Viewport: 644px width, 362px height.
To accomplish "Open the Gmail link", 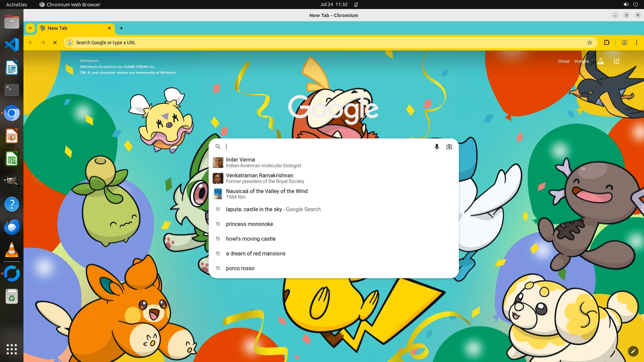I will [x=563, y=61].
